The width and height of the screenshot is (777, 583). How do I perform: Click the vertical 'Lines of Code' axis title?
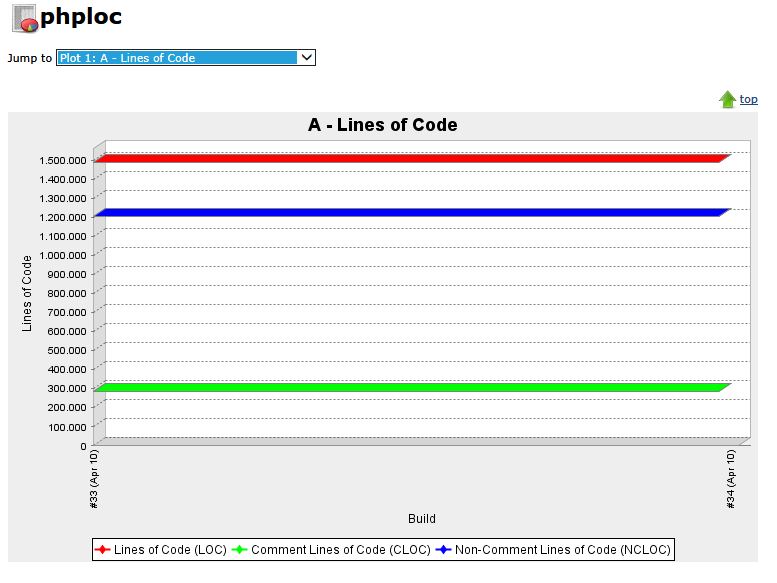[27, 293]
